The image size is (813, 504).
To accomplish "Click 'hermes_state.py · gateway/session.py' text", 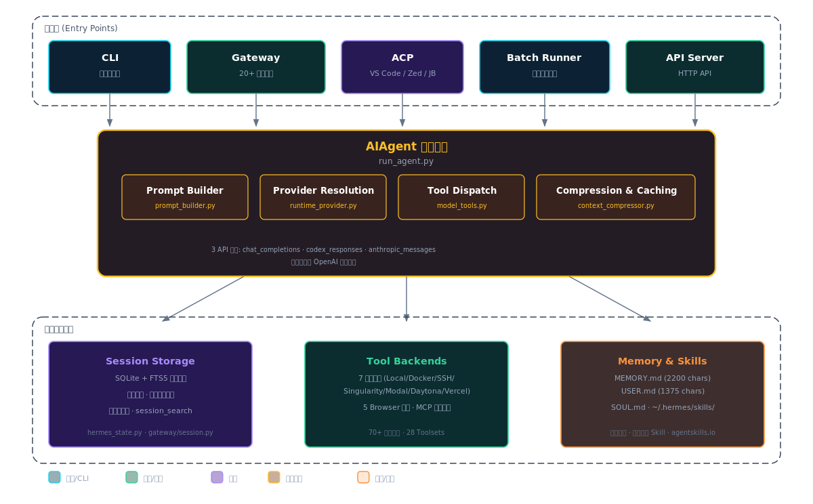I will click(x=150, y=432).
